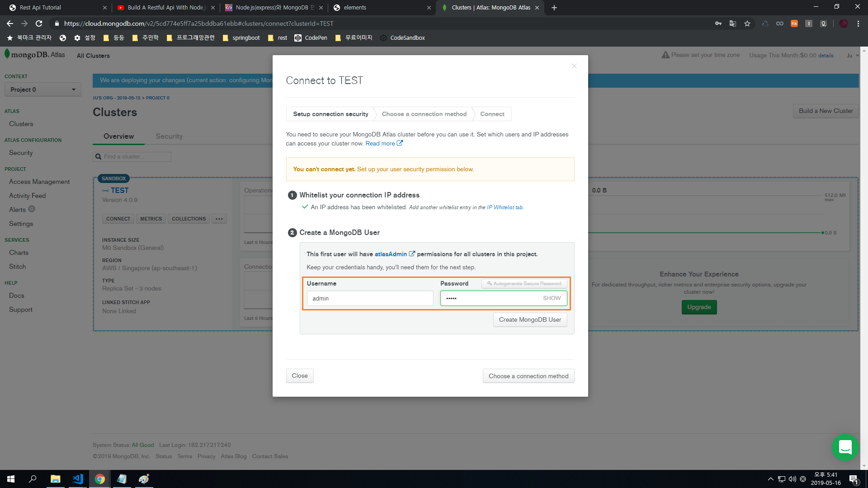Open the CodeSandbox bookmark

pos(402,38)
